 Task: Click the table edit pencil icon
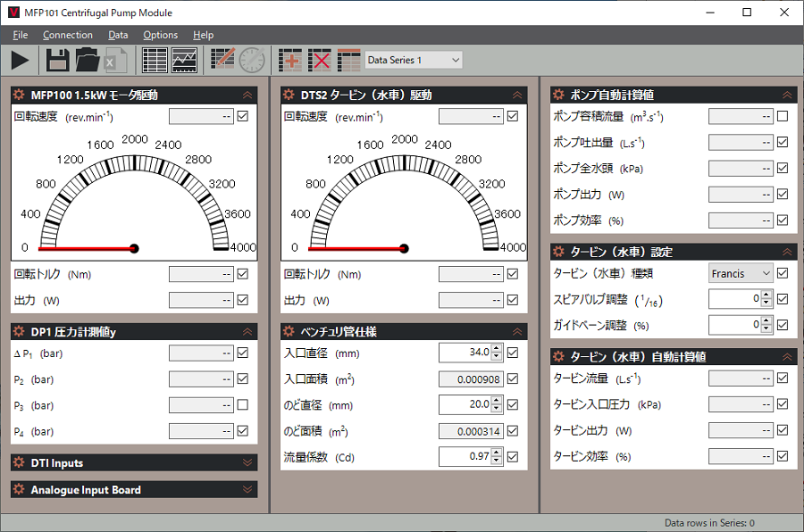222,60
